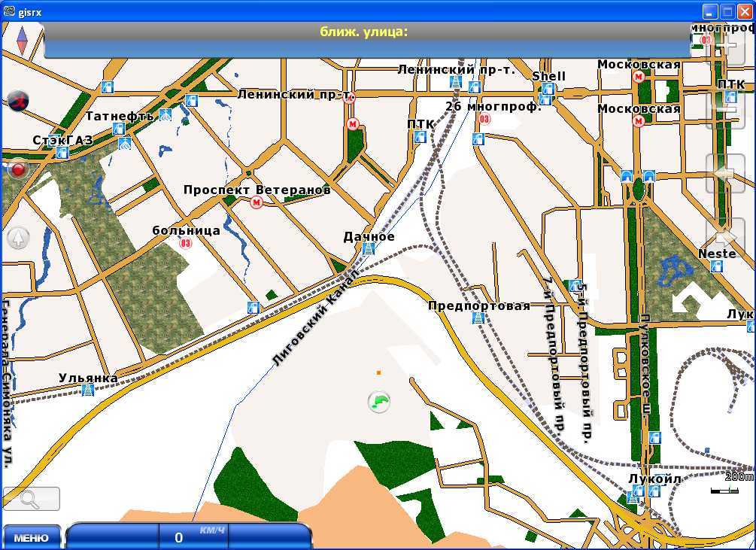Zoom out with the minus button
756x550 pixels.
(x=725, y=110)
